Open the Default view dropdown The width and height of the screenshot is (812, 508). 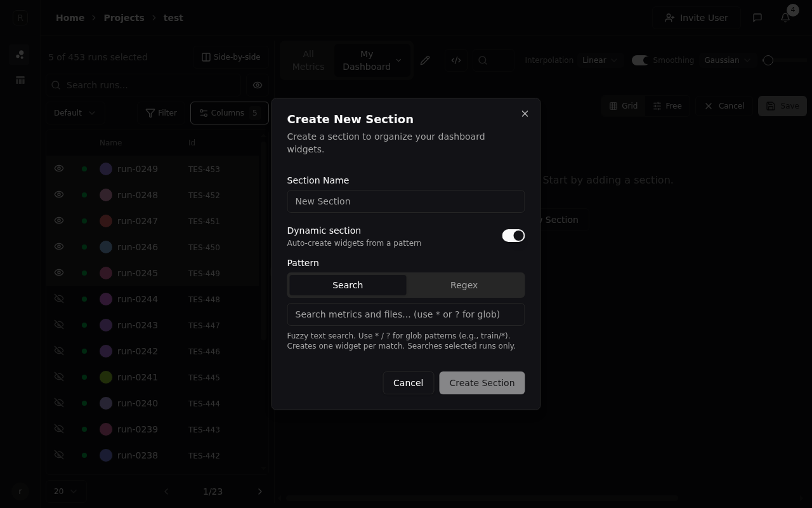(x=74, y=112)
